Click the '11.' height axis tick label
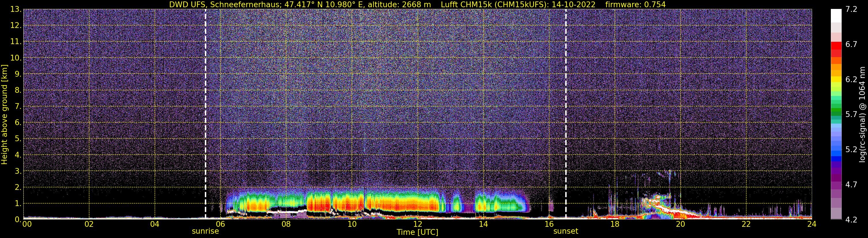 click(x=16, y=42)
